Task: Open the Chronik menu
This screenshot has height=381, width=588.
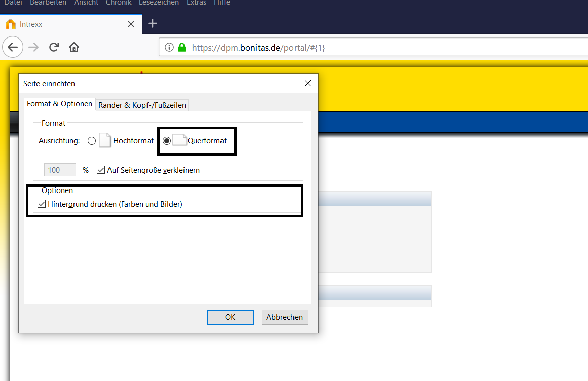Action: point(119,3)
